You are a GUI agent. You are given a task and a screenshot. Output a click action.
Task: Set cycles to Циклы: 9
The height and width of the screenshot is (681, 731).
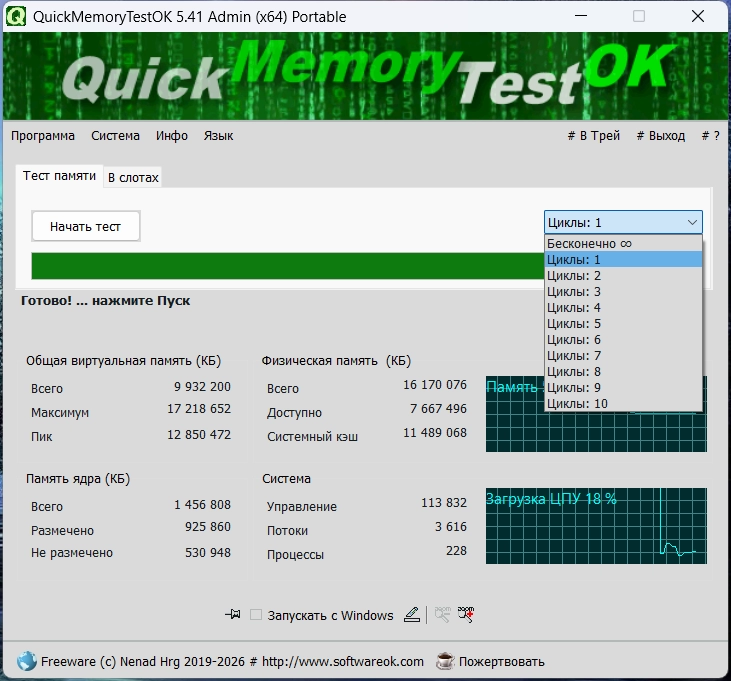pos(623,387)
